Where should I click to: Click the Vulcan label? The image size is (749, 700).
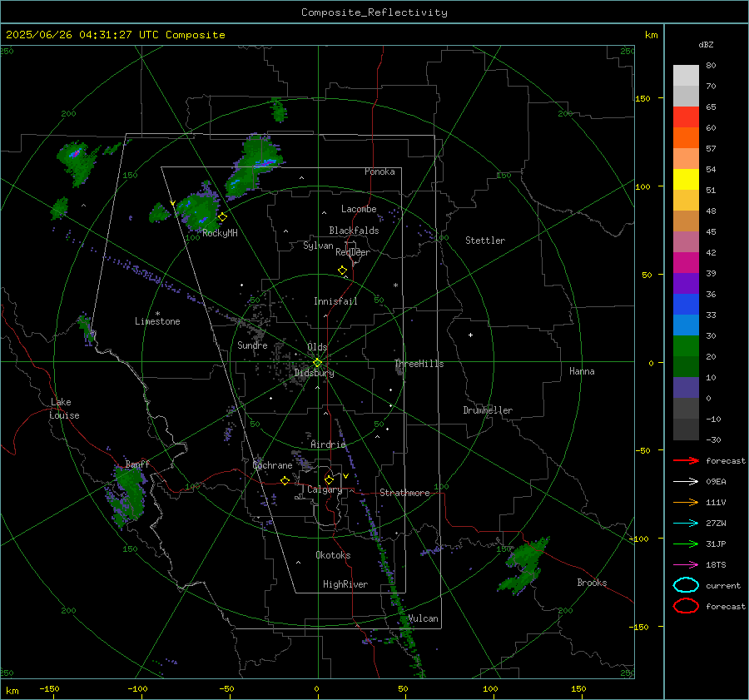(x=423, y=618)
